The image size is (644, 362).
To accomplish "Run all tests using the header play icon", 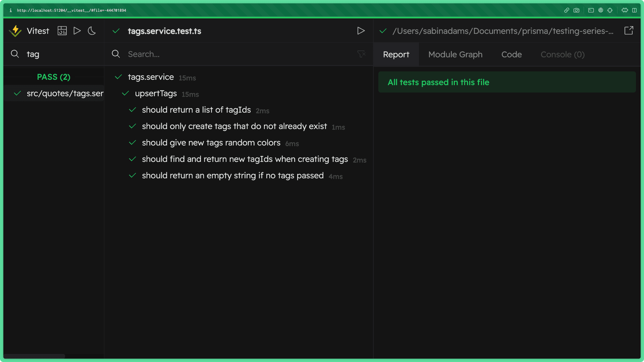I will pos(77,31).
